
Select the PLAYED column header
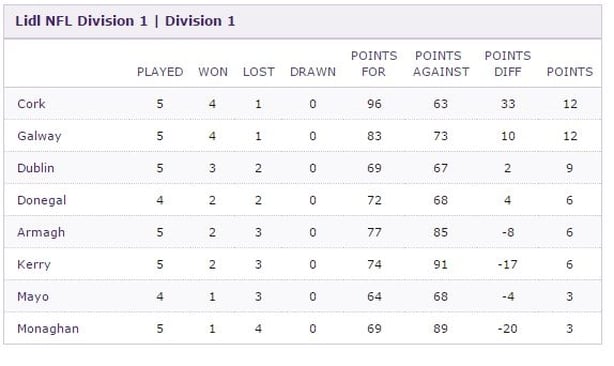click(x=160, y=72)
